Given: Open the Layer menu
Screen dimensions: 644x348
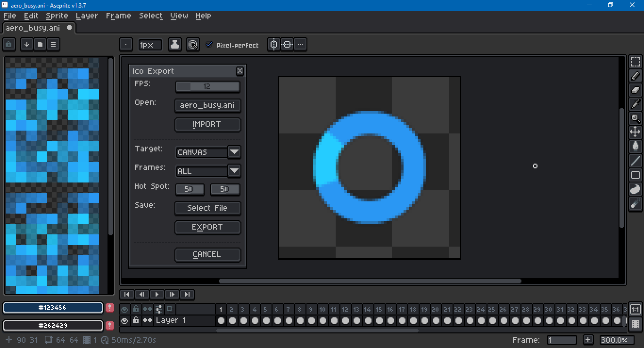Looking at the screenshot, I should 87,16.
